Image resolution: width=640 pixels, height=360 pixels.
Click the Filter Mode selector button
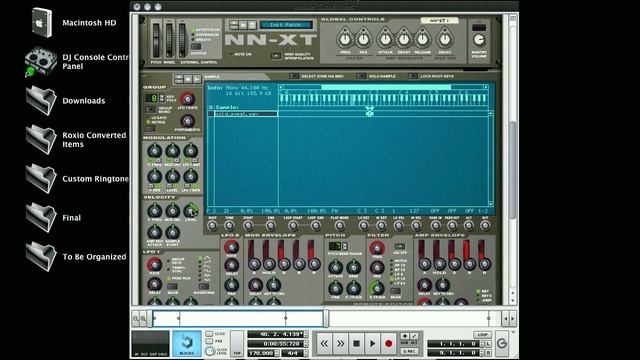(395, 291)
